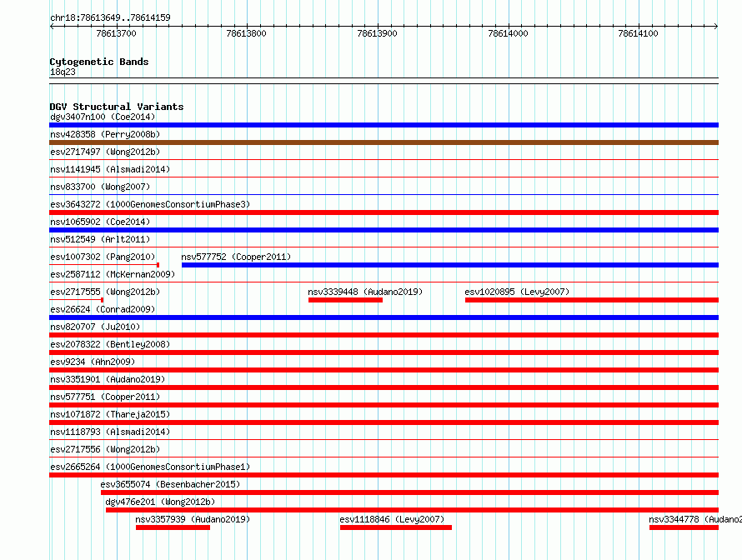Viewport: 742px width, 560px height.
Task: Click the Cytogenetic Bands track title
Action: tap(99, 62)
